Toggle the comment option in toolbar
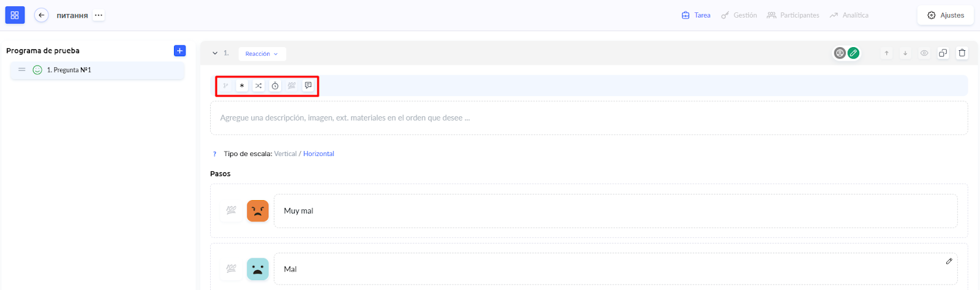980x290 pixels. coord(308,86)
